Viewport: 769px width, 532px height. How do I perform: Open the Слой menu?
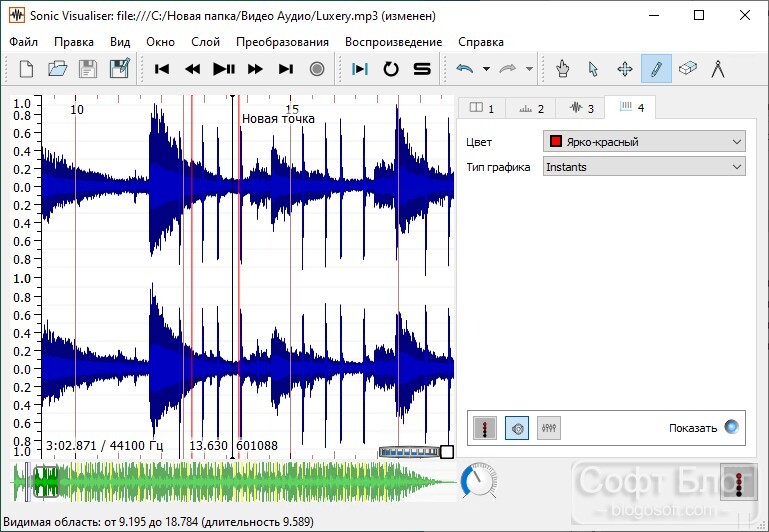pos(205,42)
